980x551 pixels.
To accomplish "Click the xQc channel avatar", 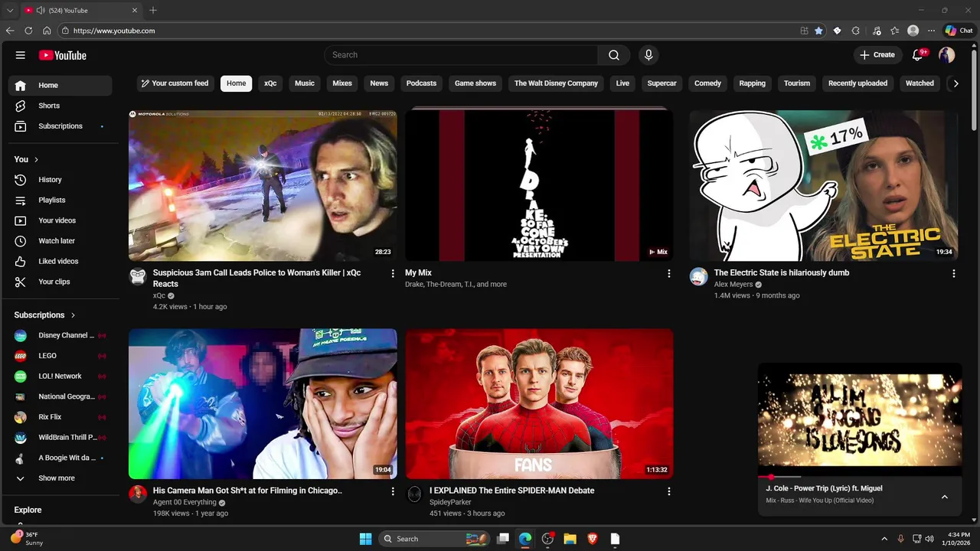I will [138, 276].
